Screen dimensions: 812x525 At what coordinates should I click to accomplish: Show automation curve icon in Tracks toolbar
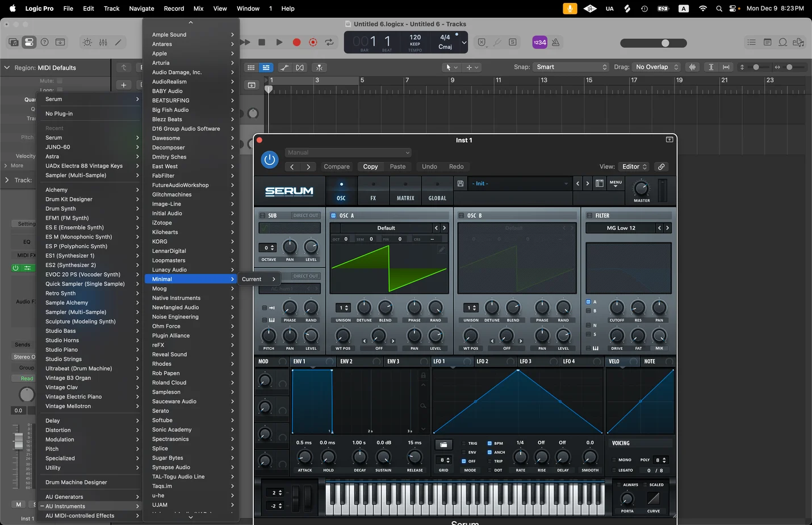click(x=284, y=67)
